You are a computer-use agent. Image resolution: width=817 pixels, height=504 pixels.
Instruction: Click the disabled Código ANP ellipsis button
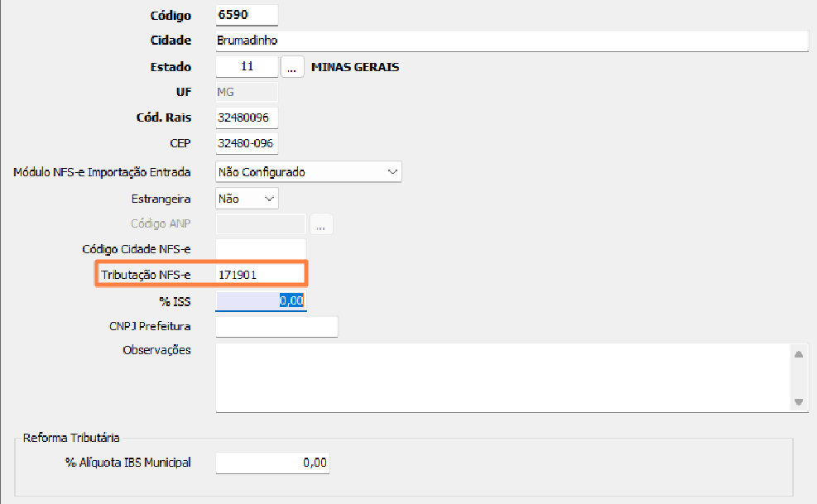[x=320, y=223]
